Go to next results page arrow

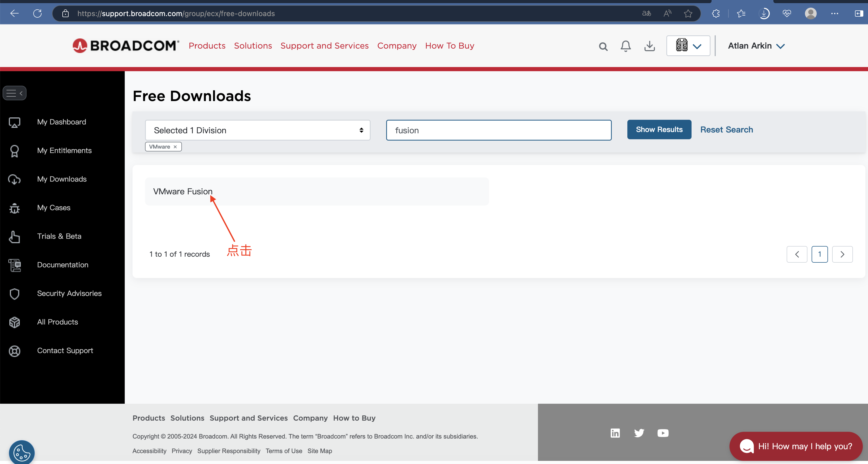pos(842,254)
